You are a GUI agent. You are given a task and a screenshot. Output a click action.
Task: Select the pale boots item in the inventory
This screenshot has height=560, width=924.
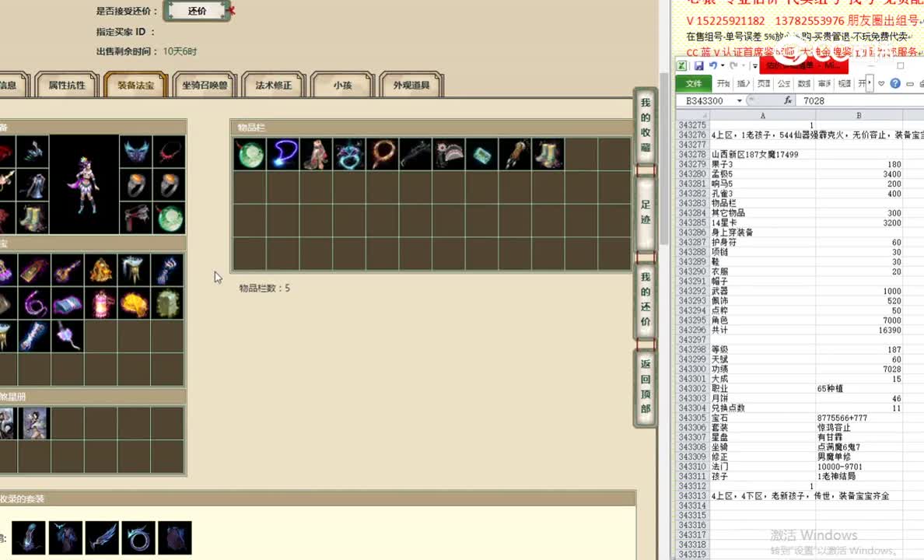[548, 155]
